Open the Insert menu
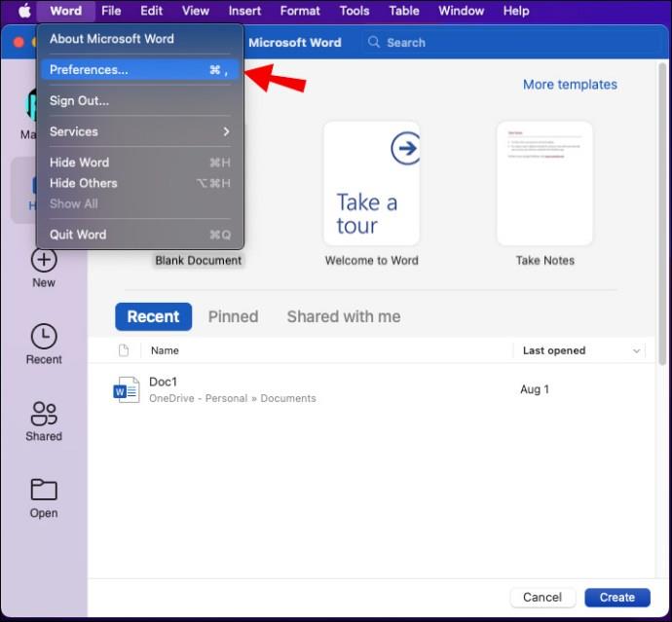The width and height of the screenshot is (672, 622). coord(244,11)
